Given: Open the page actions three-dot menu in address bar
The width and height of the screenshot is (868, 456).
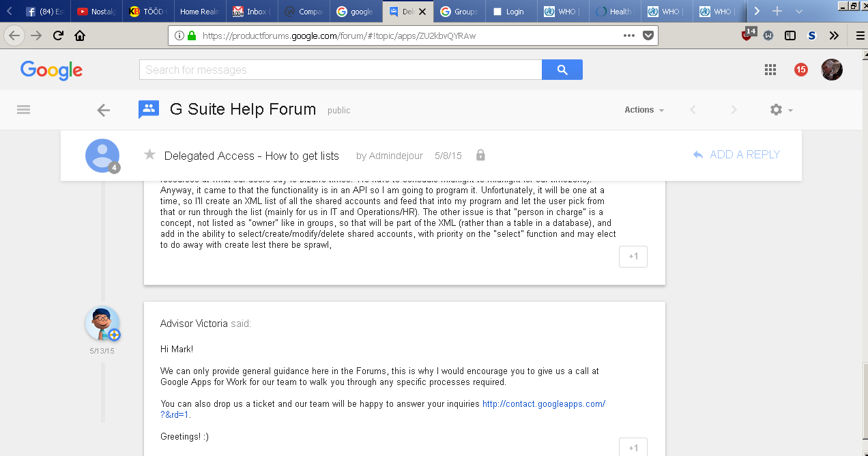Looking at the screenshot, I should click(x=628, y=35).
